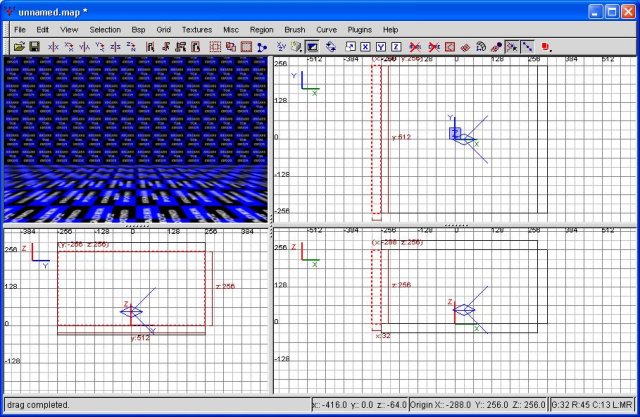This screenshot has height=417, width=640.
Task: Click the camera marker in the YZ side view
Action: 131,312
